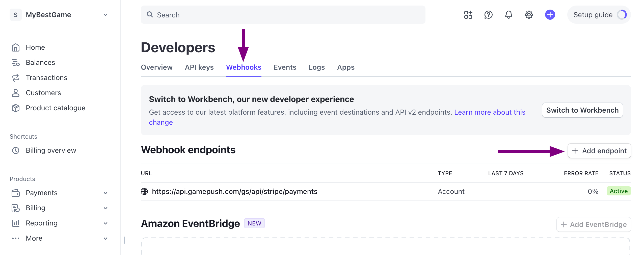Open the help question mark icon
This screenshot has width=644, height=255.
coord(488,15)
